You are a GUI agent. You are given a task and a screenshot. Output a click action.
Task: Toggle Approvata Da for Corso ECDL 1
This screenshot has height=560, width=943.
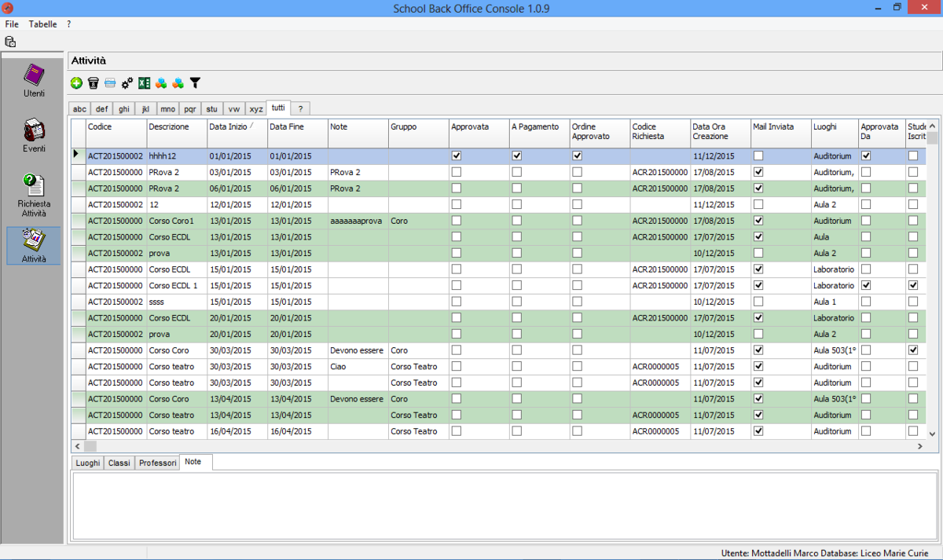coord(866,285)
